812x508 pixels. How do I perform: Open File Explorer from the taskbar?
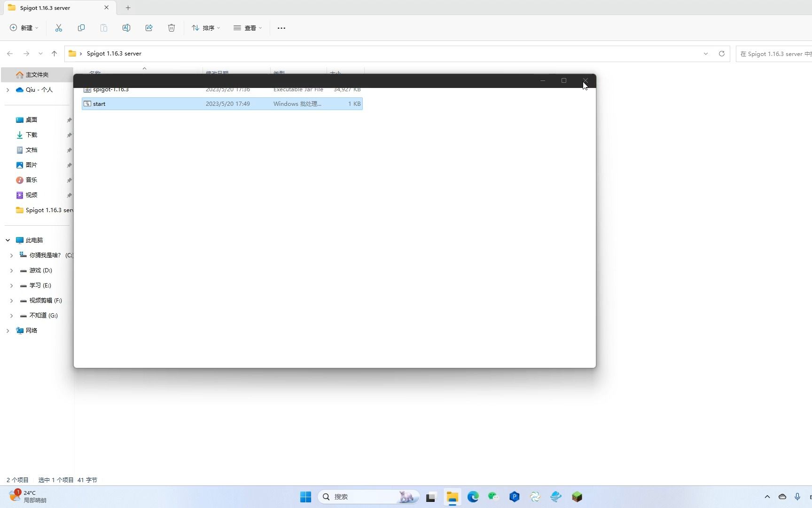(453, 497)
